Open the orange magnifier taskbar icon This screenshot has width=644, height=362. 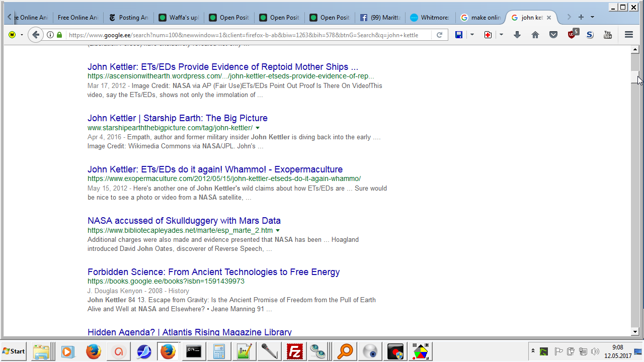point(345,351)
